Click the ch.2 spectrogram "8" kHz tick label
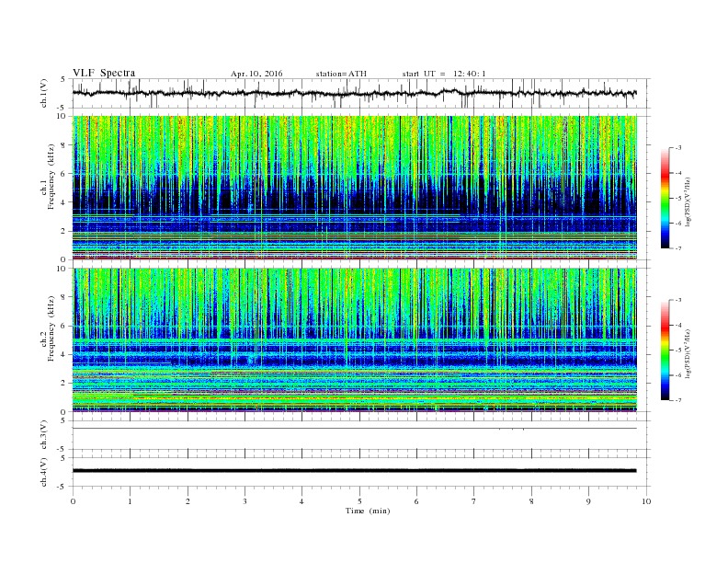The height and width of the screenshot is (563, 728). click(x=63, y=297)
